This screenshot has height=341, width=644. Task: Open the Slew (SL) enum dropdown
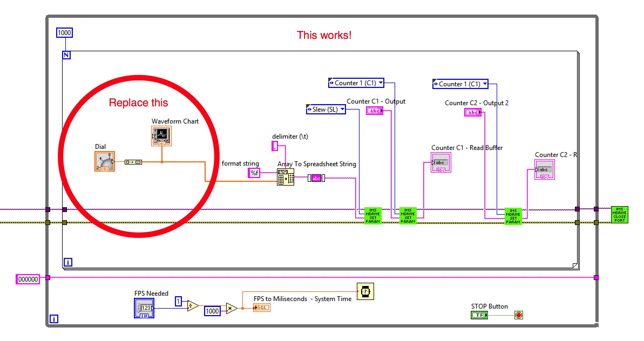(x=326, y=110)
